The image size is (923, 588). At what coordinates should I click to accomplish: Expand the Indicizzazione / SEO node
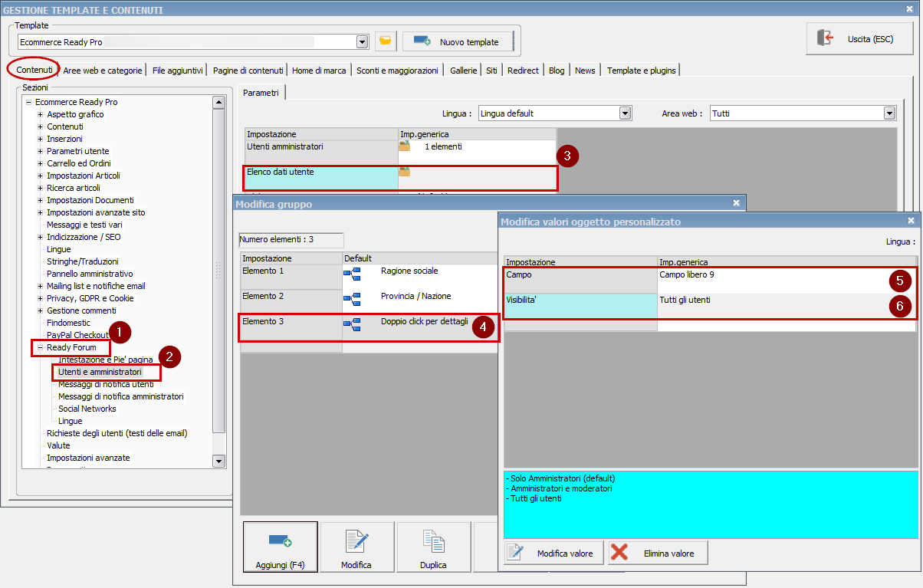pos(40,237)
